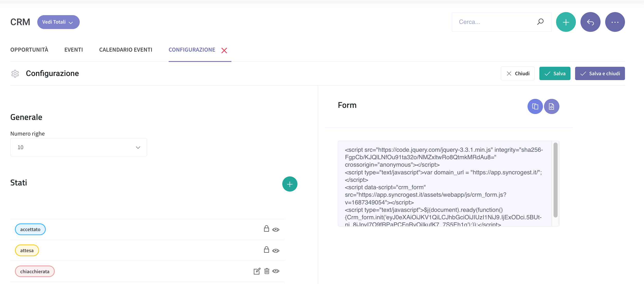Open the three-dots more options menu
The image size is (644, 284).
[615, 22]
